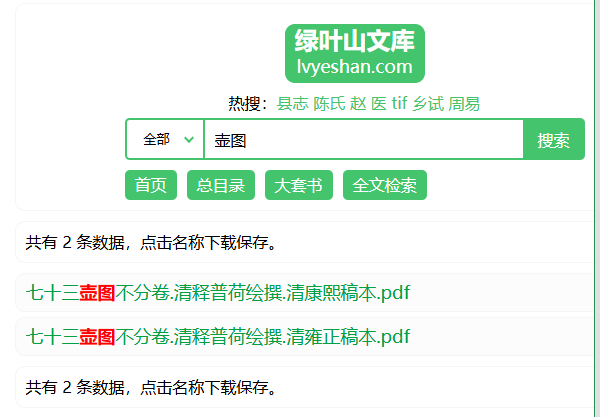Click the top 共有 2 条数据 result count text

tap(151, 243)
